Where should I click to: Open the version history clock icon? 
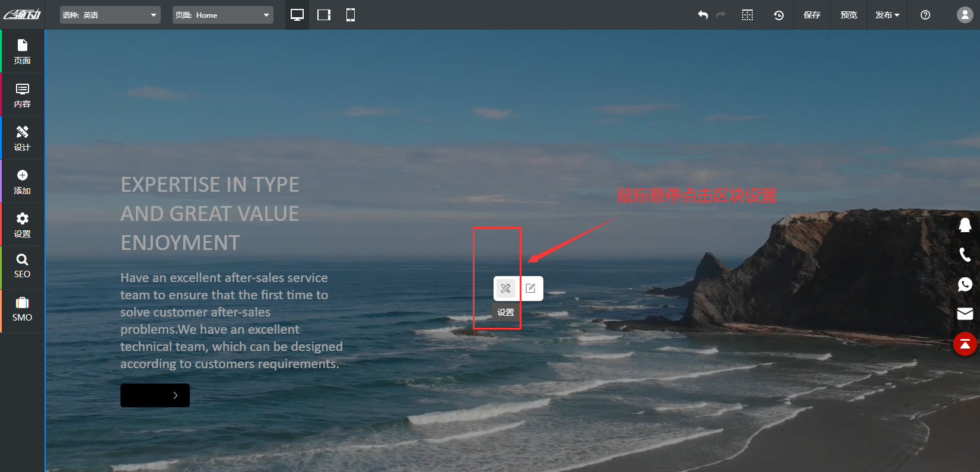tap(778, 15)
